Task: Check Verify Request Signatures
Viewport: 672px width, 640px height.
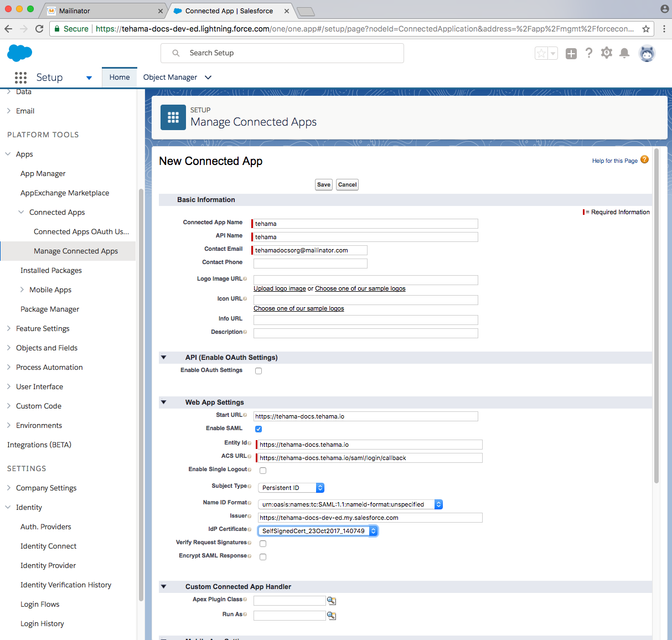Action: pyautogui.click(x=263, y=544)
